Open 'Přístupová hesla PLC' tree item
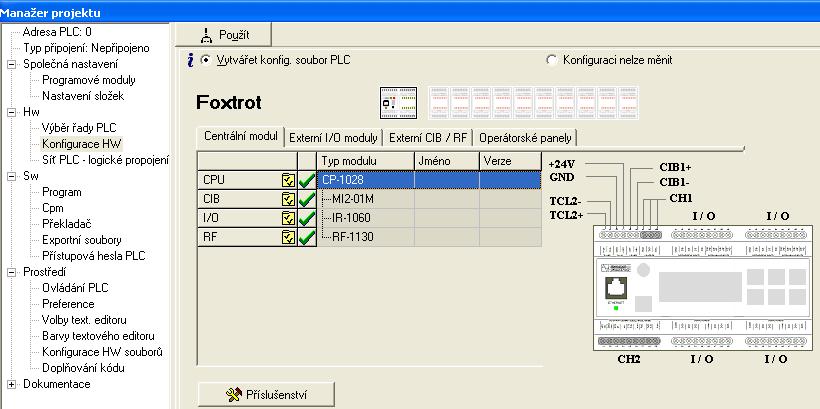Viewport: 820px width, 409px height. pyautogui.click(x=94, y=256)
